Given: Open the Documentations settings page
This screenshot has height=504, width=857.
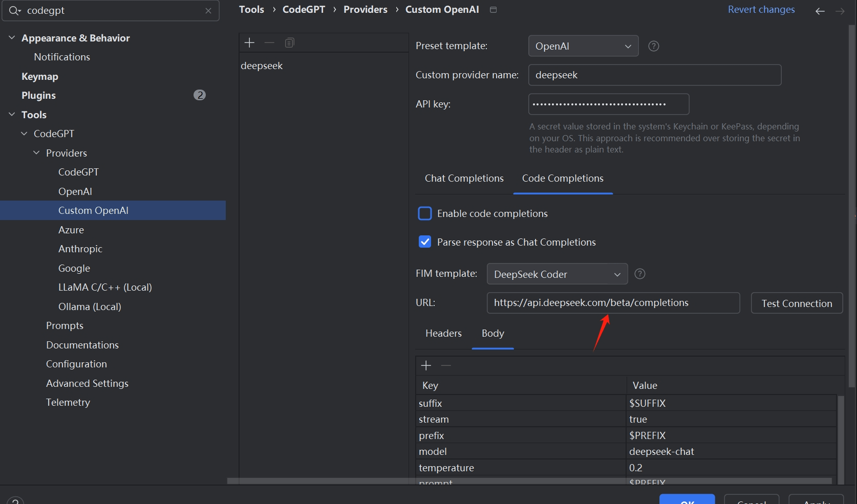Looking at the screenshot, I should 82,345.
